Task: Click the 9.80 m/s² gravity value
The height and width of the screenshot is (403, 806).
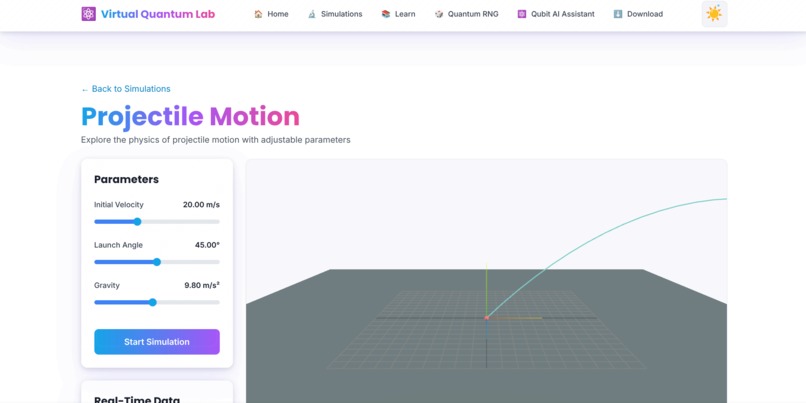Action: point(202,285)
